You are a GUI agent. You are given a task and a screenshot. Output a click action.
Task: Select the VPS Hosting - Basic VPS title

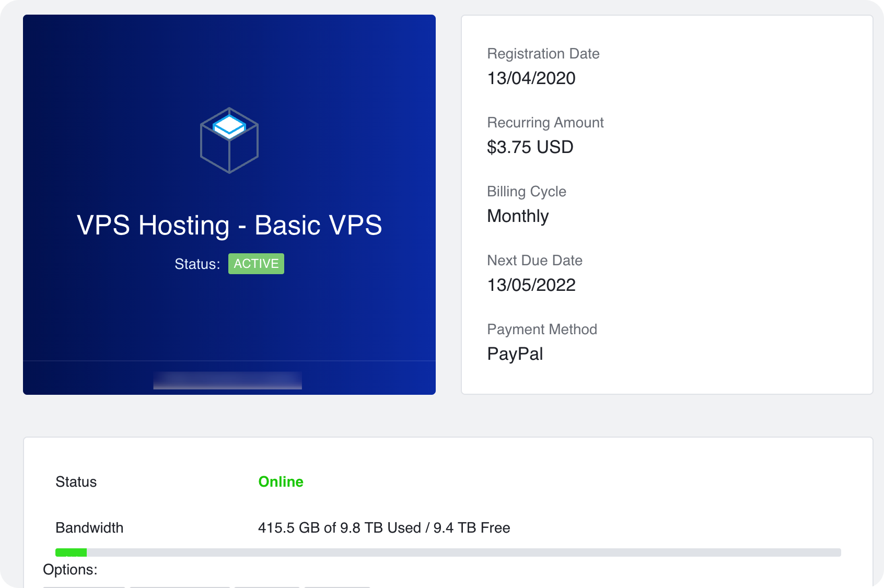pos(229,225)
